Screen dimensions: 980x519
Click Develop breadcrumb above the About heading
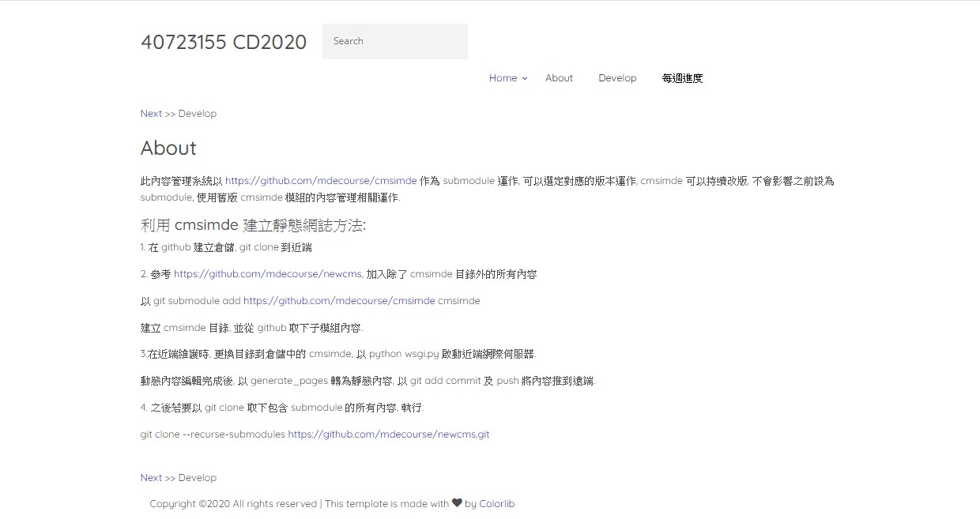pos(198,114)
